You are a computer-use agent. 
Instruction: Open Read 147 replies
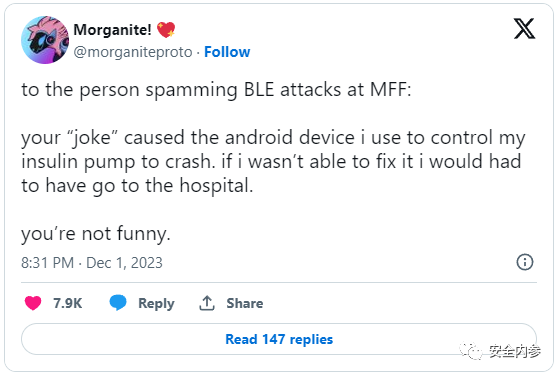pyautogui.click(x=279, y=339)
